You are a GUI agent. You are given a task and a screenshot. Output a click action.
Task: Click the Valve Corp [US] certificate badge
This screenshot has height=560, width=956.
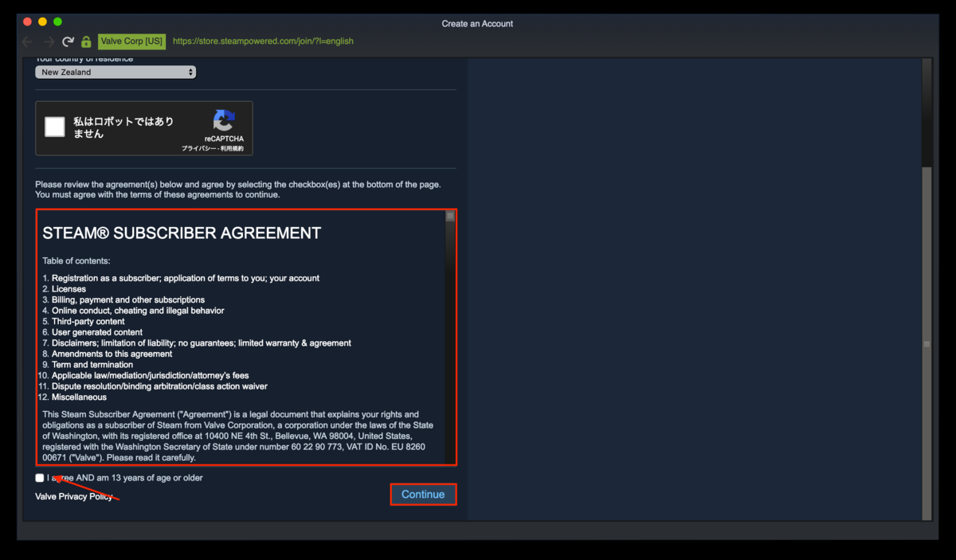pos(131,41)
